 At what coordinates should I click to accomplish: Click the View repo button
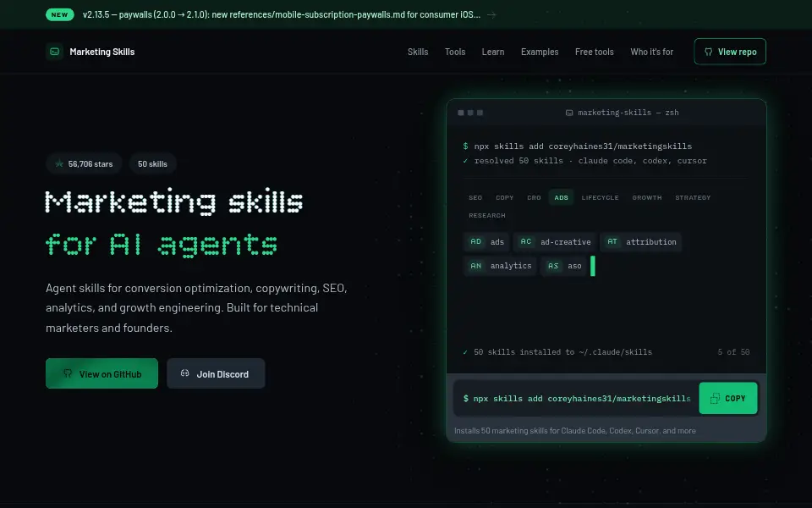[730, 52]
